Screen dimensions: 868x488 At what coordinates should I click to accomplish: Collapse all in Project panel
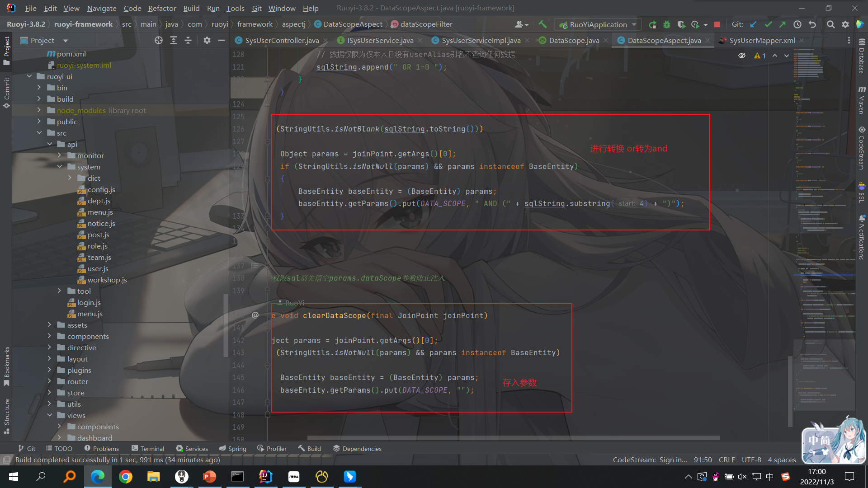tap(188, 40)
